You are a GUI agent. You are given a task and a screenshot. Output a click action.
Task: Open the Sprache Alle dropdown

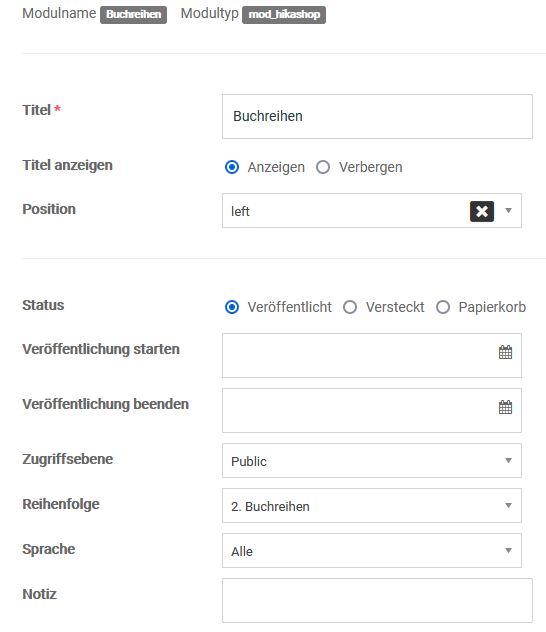click(372, 551)
